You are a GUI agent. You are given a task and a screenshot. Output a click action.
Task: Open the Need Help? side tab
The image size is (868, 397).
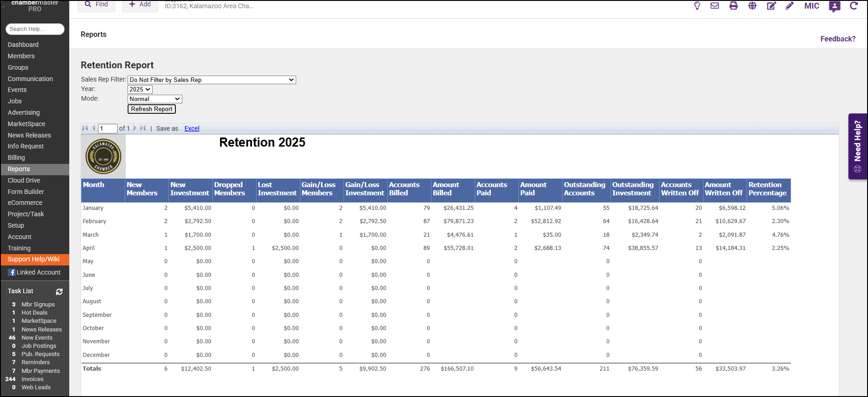[x=858, y=146]
